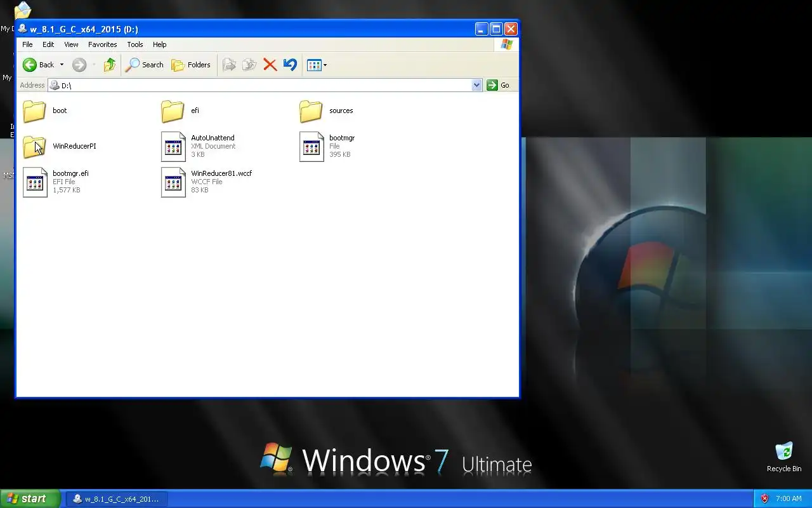Open the sources folder icon
The height and width of the screenshot is (508, 812).
(x=311, y=110)
